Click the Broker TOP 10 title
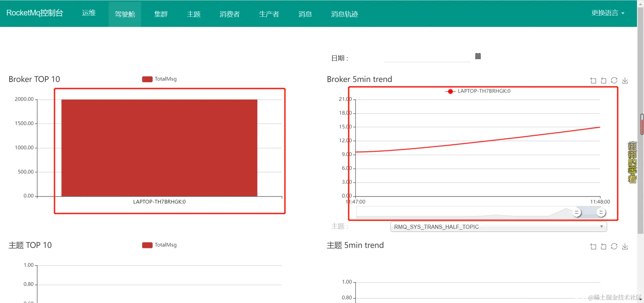The height and width of the screenshot is (303, 644). point(34,79)
